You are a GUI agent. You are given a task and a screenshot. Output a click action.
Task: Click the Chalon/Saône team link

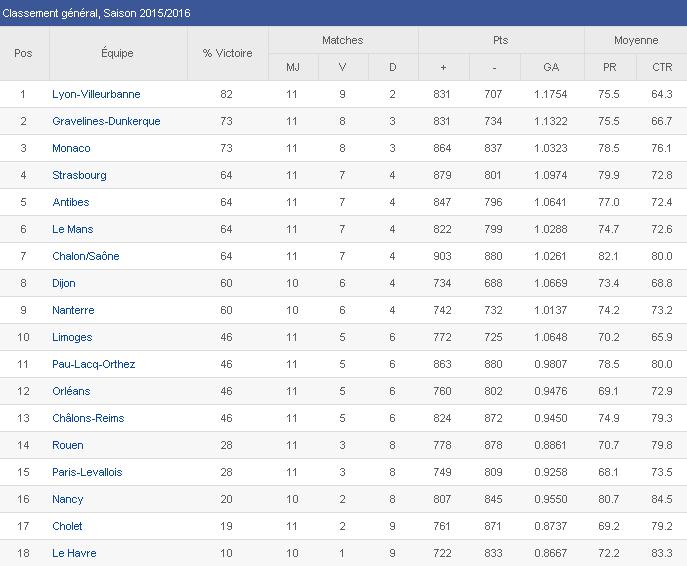85,256
